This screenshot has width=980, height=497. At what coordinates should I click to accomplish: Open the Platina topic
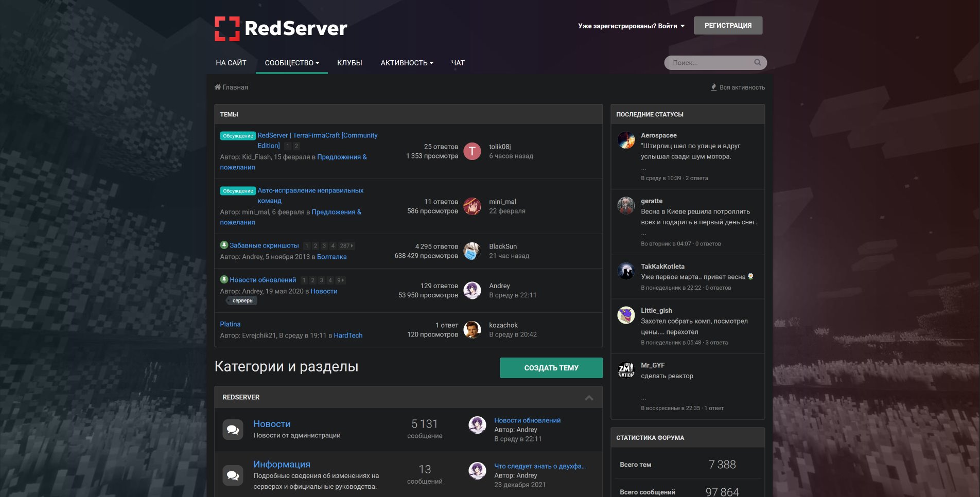point(230,324)
